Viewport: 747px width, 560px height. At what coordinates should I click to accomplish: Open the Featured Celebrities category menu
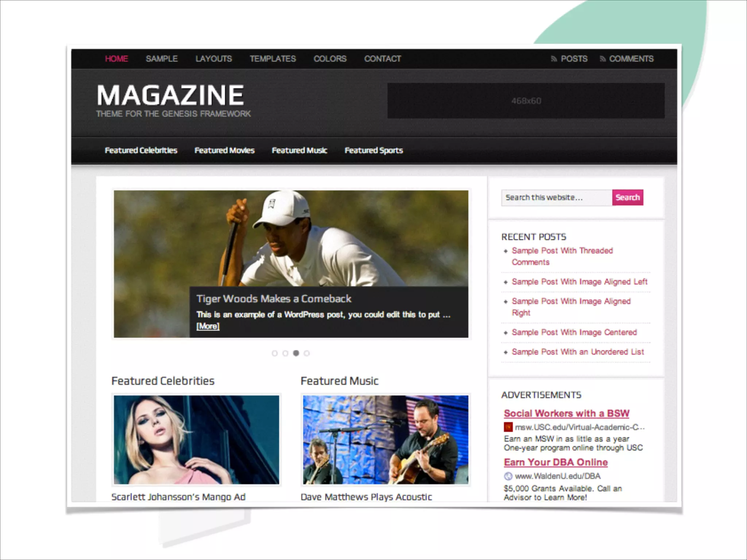(141, 151)
